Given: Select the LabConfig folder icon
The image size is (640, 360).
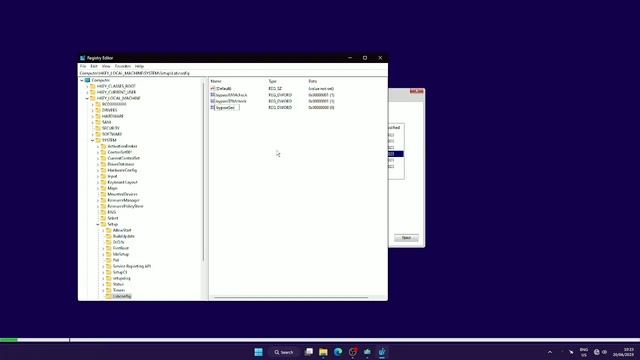Looking at the screenshot, I should (109, 296).
